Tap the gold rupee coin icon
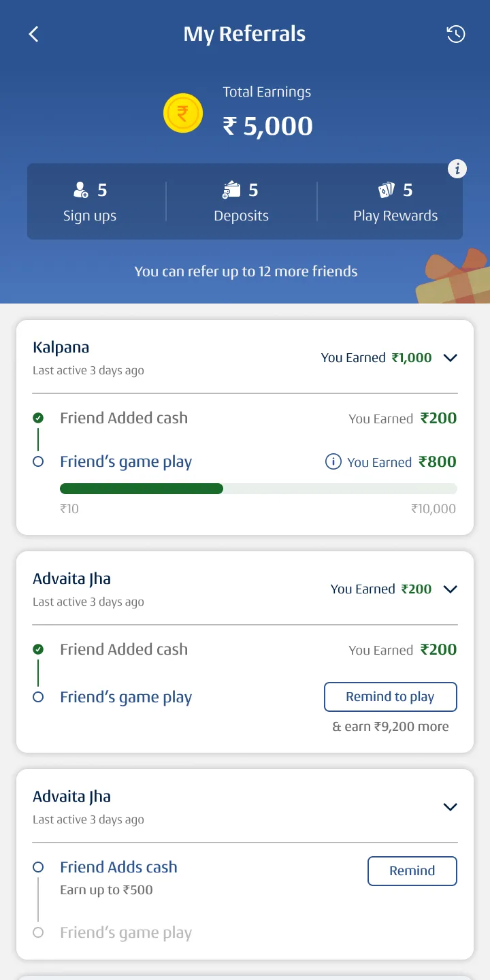Image resolution: width=490 pixels, height=980 pixels. coord(183,113)
